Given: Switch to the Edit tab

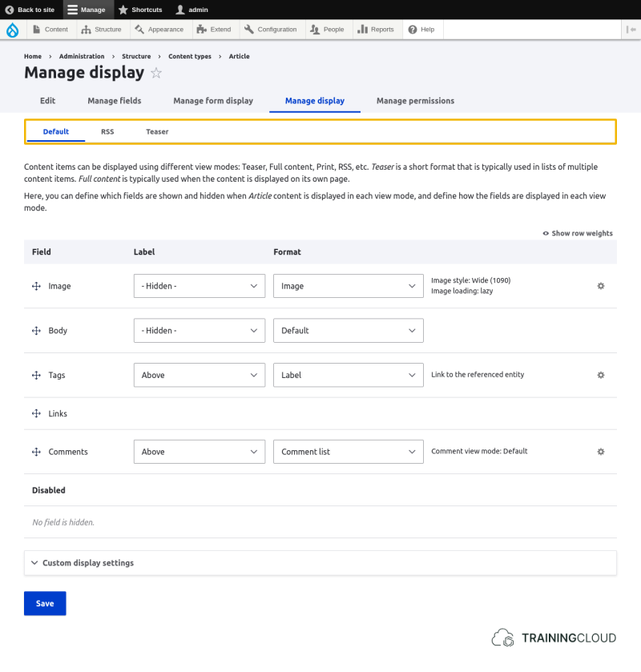Looking at the screenshot, I should coord(47,101).
